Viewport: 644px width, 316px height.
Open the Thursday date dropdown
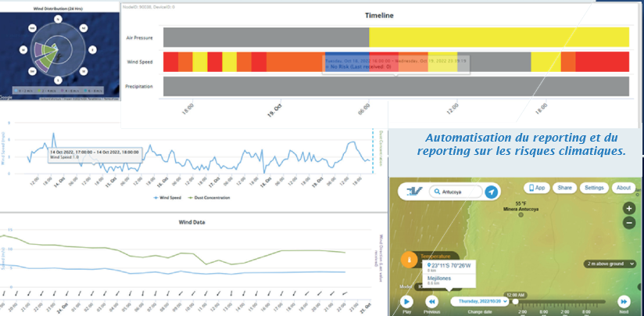click(x=479, y=301)
